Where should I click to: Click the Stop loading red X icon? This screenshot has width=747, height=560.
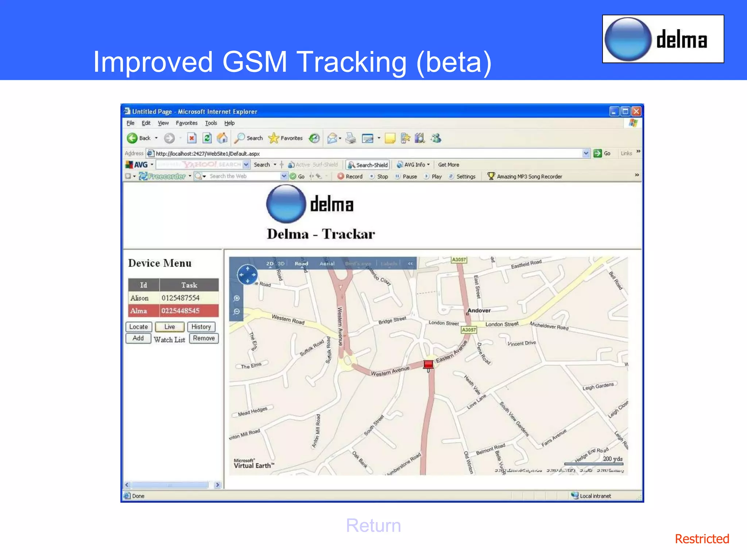[191, 138]
